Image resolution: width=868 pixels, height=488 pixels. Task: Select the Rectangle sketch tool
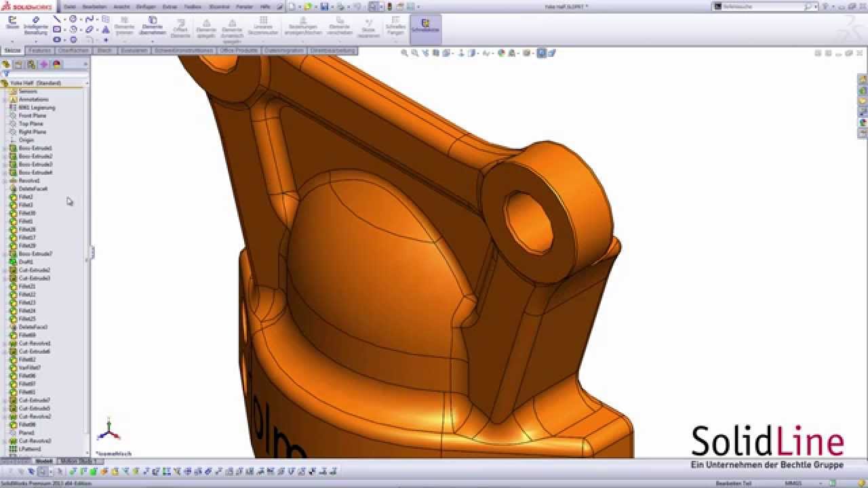coord(57,30)
